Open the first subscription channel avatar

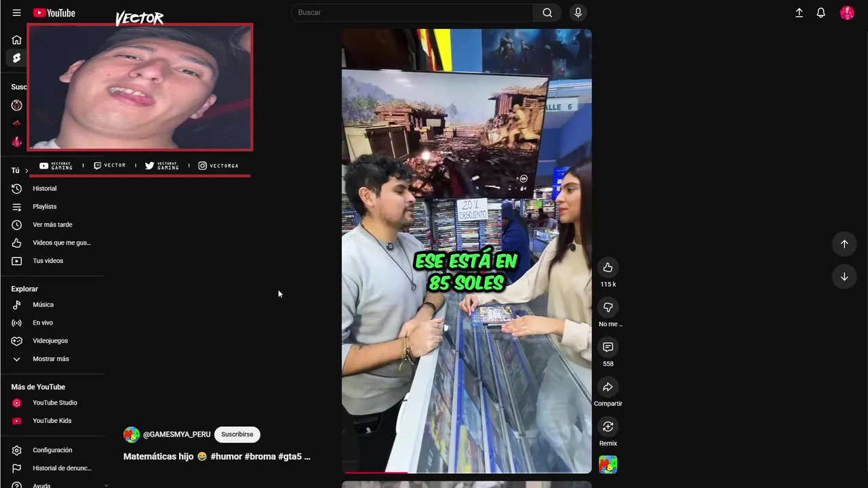[x=17, y=105]
